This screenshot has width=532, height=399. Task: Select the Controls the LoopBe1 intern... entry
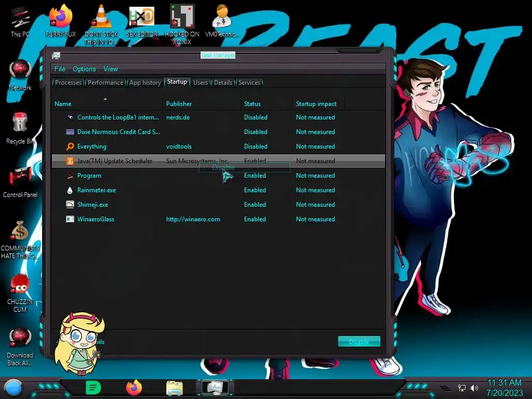point(218,117)
